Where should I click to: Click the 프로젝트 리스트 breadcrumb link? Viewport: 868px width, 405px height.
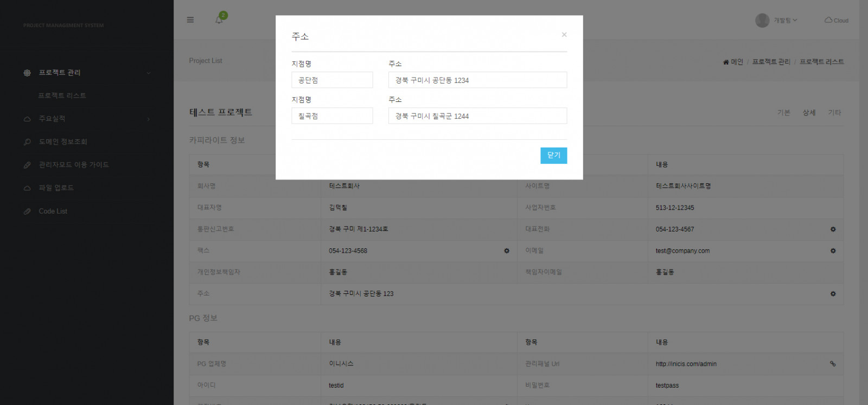pyautogui.click(x=822, y=62)
